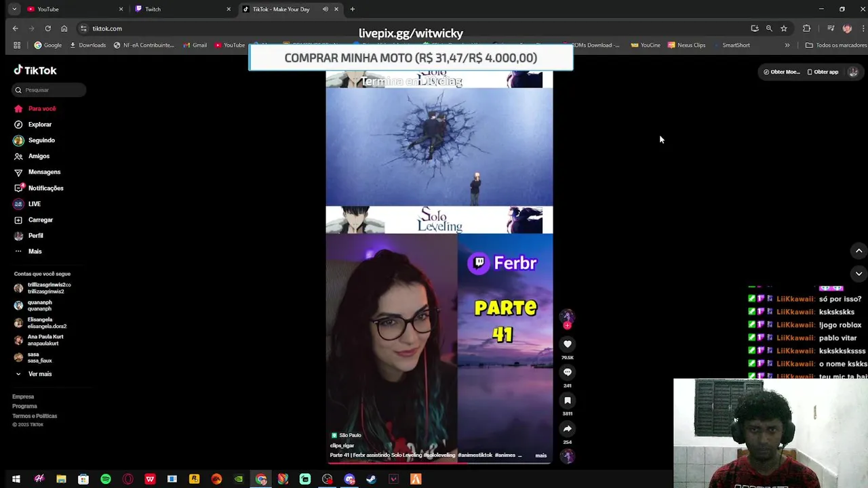Open the clips_rigar creator profile link
The width and height of the screenshot is (868, 488).
(x=342, y=446)
